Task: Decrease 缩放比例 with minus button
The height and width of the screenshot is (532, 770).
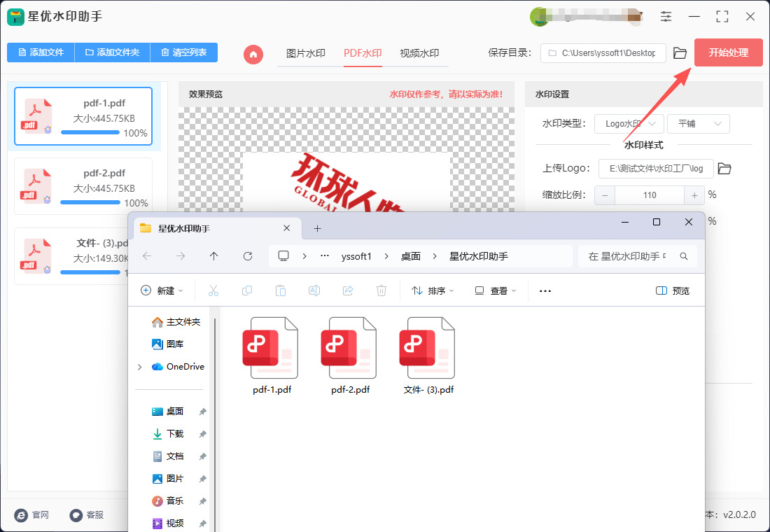Action: click(605, 195)
